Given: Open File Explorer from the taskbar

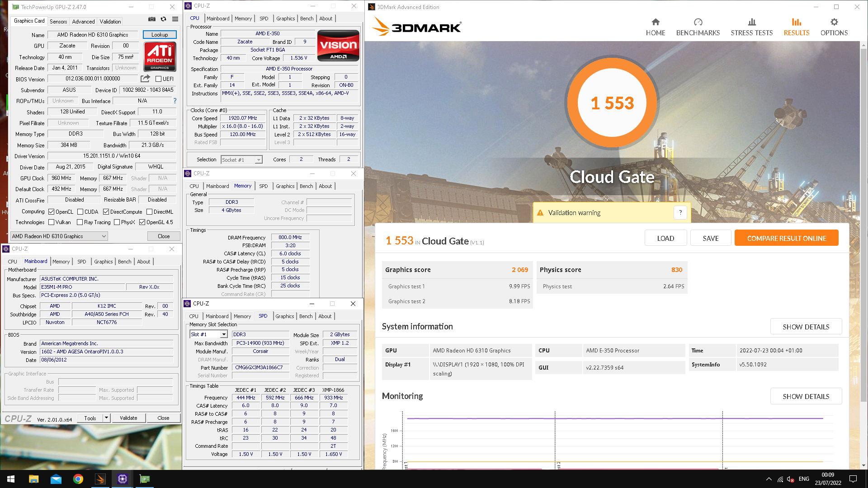Looking at the screenshot, I should pos(33,479).
